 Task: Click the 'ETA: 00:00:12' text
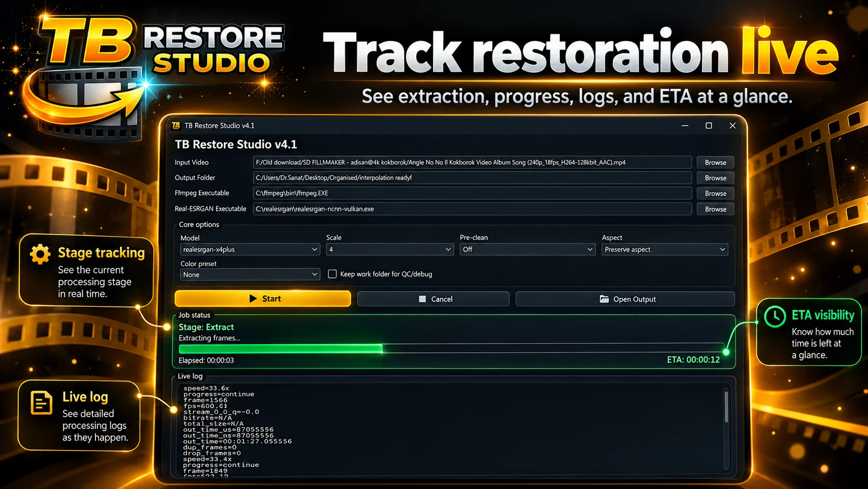click(693, 360)
